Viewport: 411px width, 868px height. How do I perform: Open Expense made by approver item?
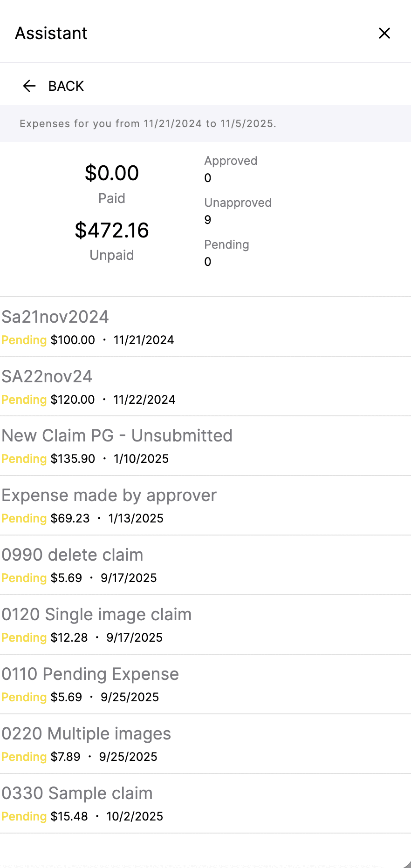205,506
